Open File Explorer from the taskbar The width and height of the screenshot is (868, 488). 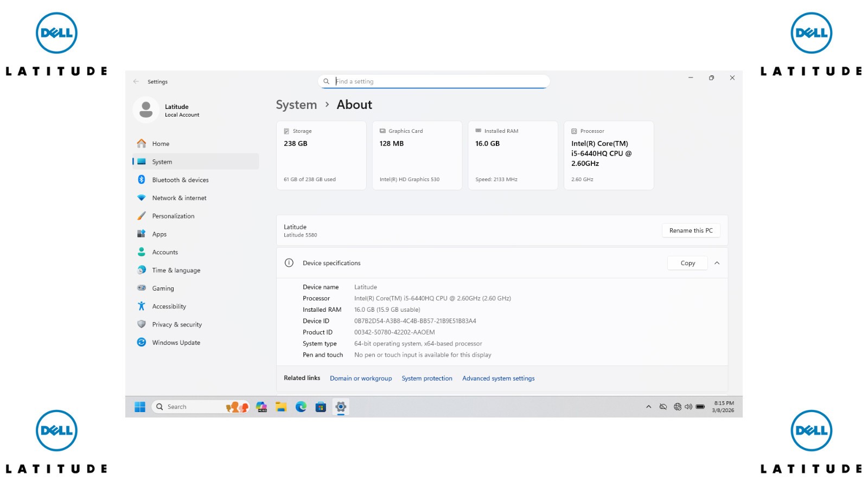pyautogui.click(x=281, y=407)
